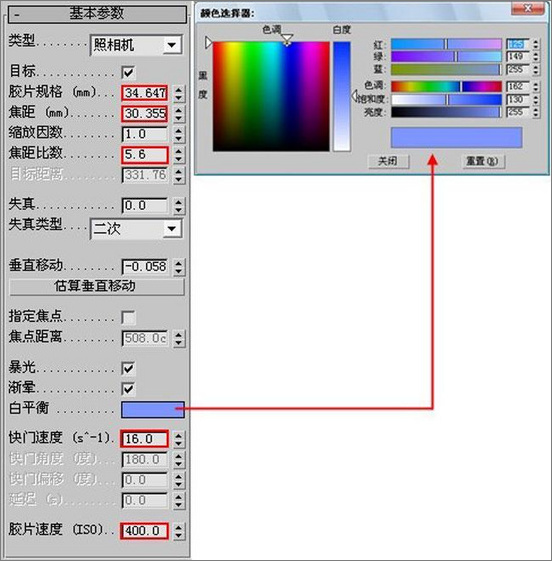Click the 垂直移动 spinner arrows
552x561 pixels.
tap(179, 267)
